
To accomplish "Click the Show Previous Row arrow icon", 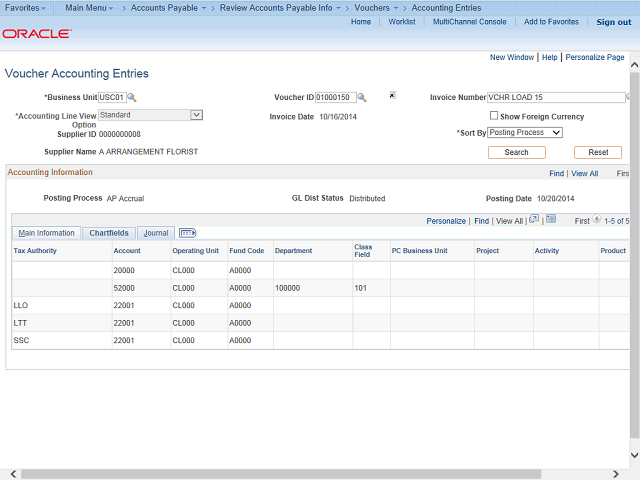I will (x=597, y=220).
